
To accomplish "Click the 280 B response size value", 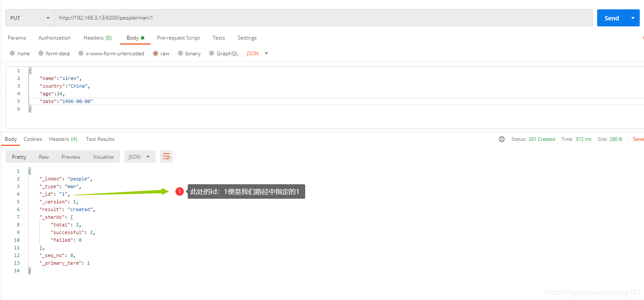I will click(x=615, y=139).
